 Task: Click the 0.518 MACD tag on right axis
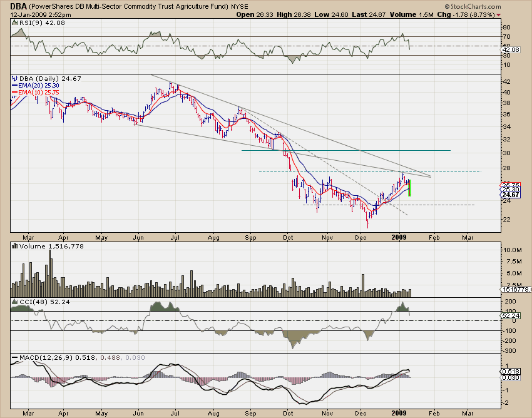[510, 372]
